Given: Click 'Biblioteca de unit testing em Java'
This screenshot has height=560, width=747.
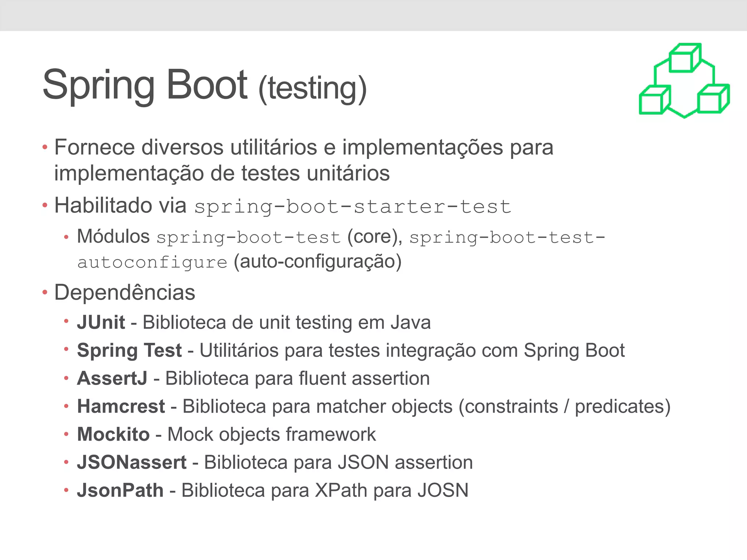Looking at the screenshot, I should click(287, 323).
